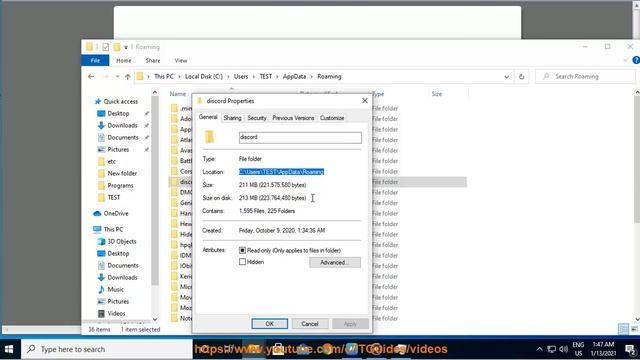640x360 pixels.
Task: Select Local Disk (C:) in the breadcrumb
Action: (x=204, y=76)
